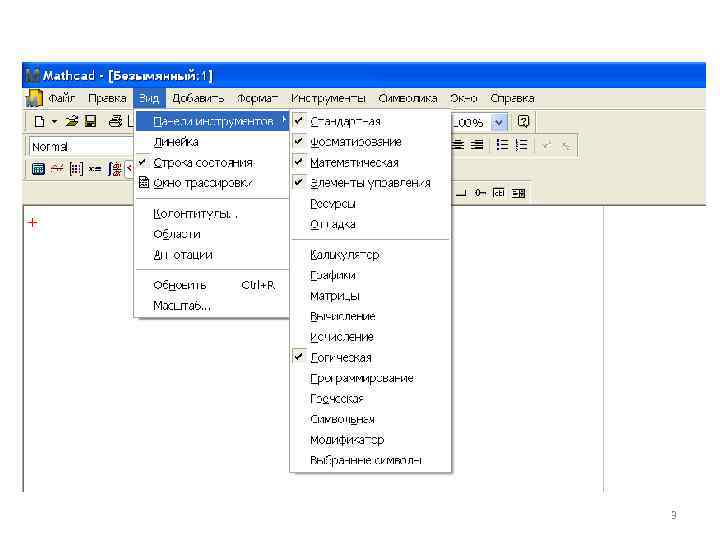Open the Evaluation palette icon
The width and height of the screenshot is (720, 540).
95,169
